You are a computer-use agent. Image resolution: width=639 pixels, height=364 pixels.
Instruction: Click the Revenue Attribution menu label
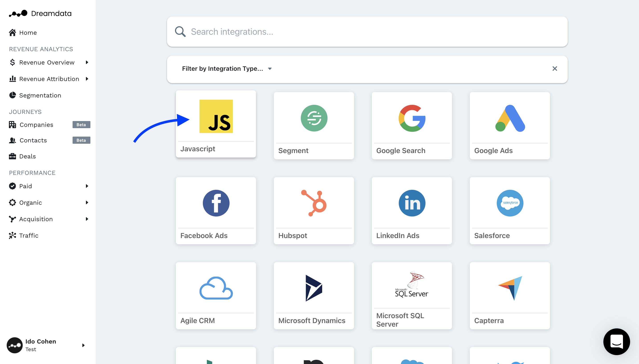tap(49, 79)
